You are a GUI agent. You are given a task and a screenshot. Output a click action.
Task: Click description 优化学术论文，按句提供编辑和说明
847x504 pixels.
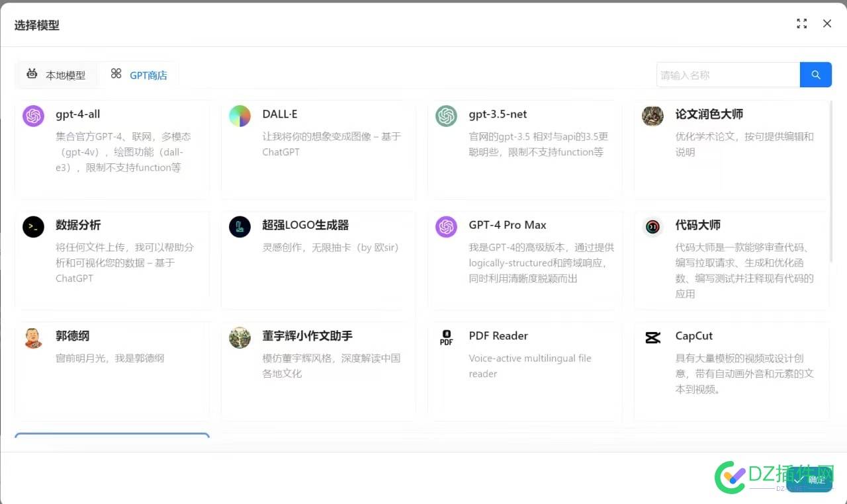[744, 144]
